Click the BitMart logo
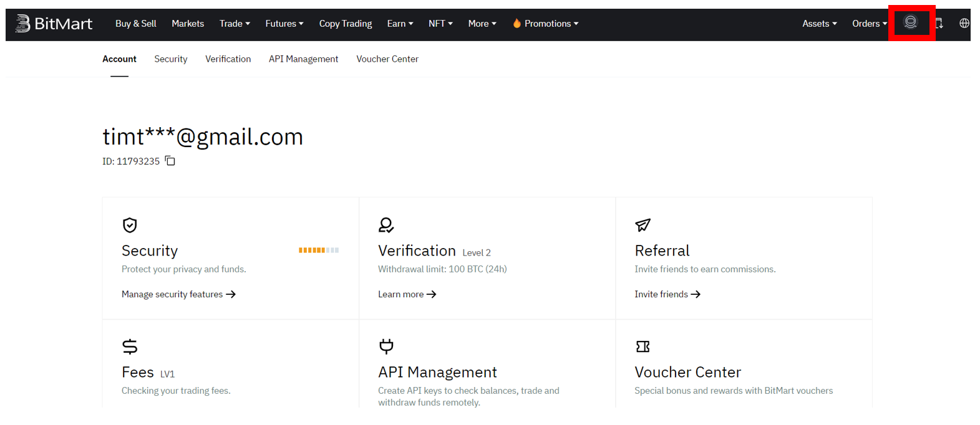 coord(54,24)
